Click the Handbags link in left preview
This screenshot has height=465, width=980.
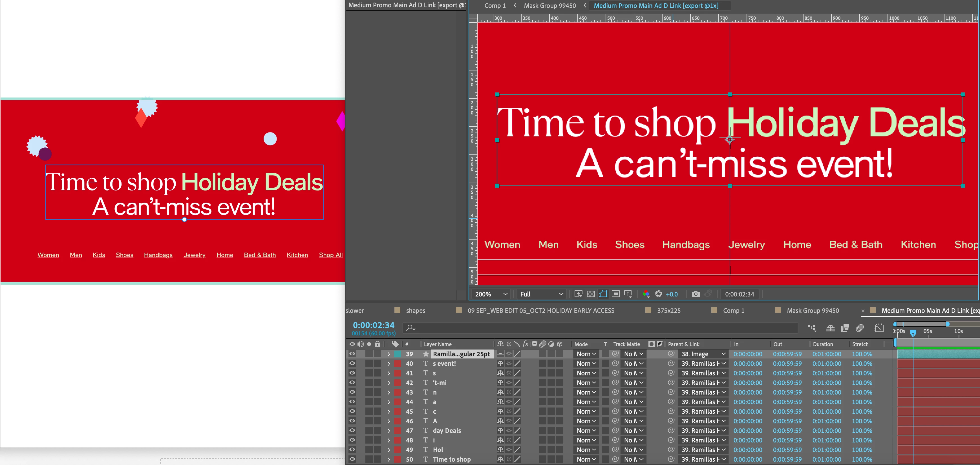pos(158,255)
